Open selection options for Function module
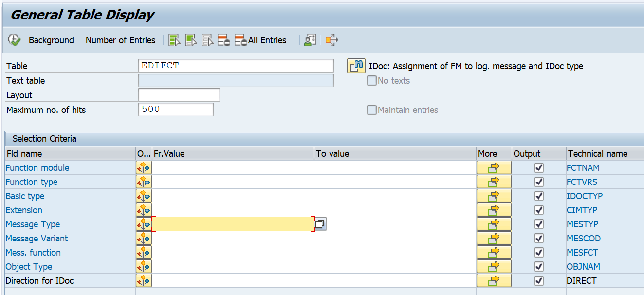This screenshot has width=644, height=295. [x=144, y=167]
